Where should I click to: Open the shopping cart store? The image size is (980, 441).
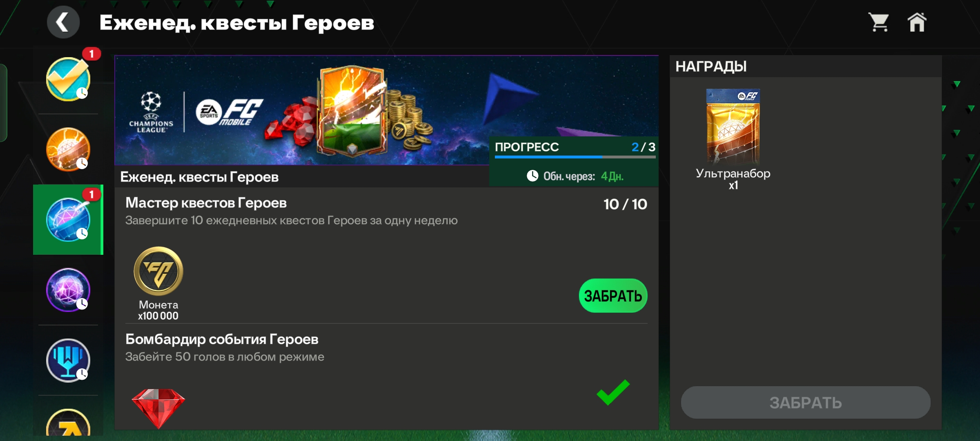pyautogui.click(x=879, y=22)
